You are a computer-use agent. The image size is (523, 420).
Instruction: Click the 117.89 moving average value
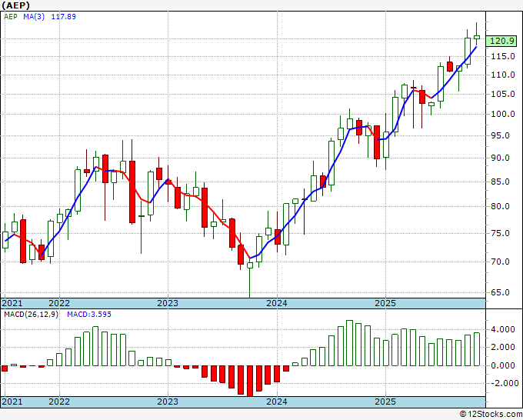(x=63, y=16)
